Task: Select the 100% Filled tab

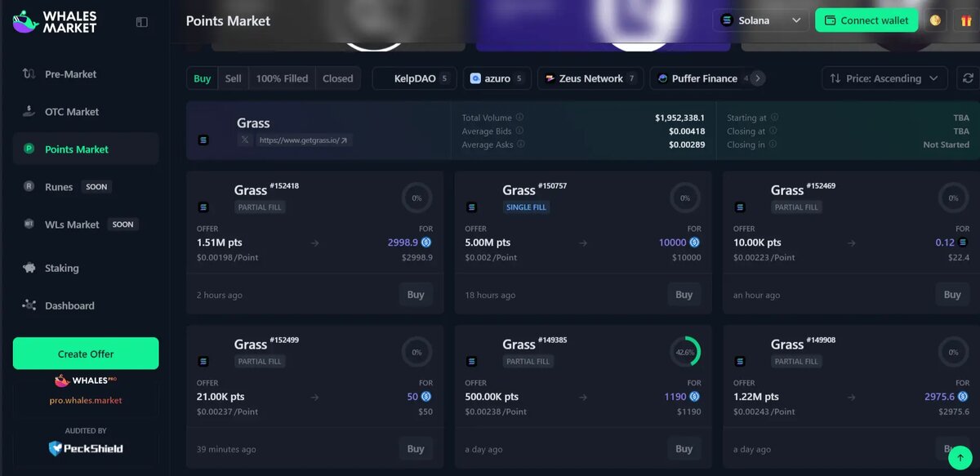Action: (x=282, y=78)
